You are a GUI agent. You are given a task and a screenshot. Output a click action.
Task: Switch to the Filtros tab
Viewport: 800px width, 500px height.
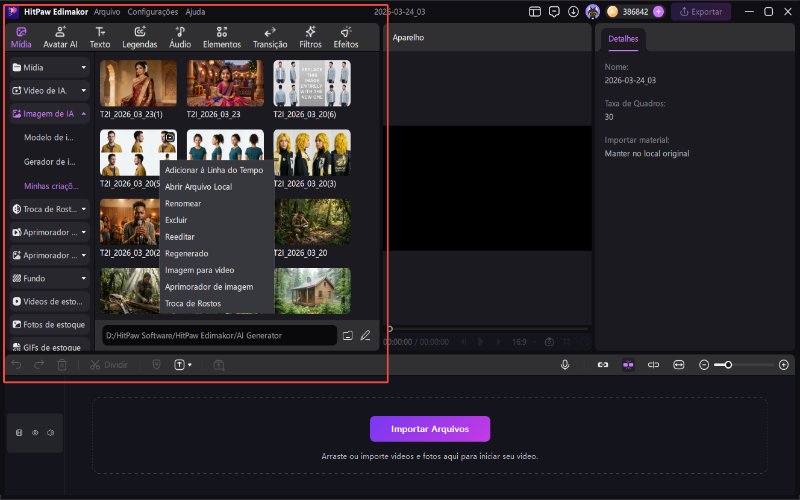click(310, 38)
